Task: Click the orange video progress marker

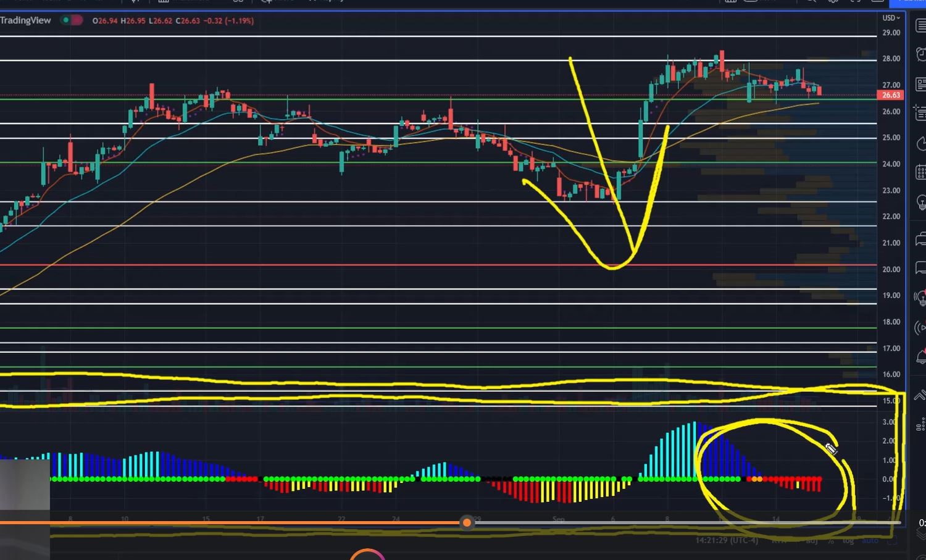Action: (x=467, y=522)
